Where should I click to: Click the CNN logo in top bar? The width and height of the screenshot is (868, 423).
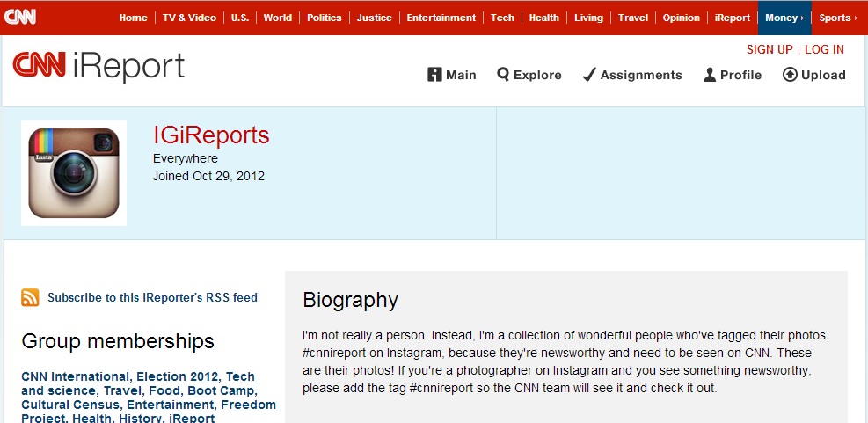point(20,17)
